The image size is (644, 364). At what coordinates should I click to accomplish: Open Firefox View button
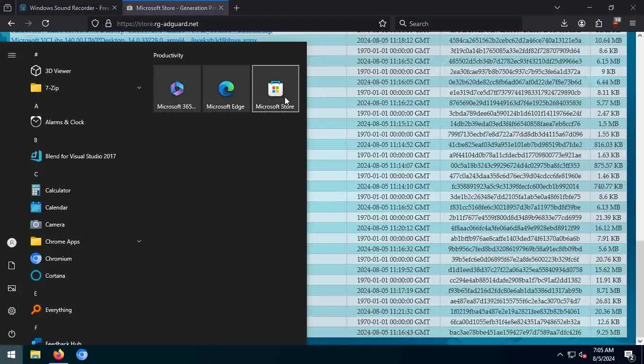pos(8,8)
